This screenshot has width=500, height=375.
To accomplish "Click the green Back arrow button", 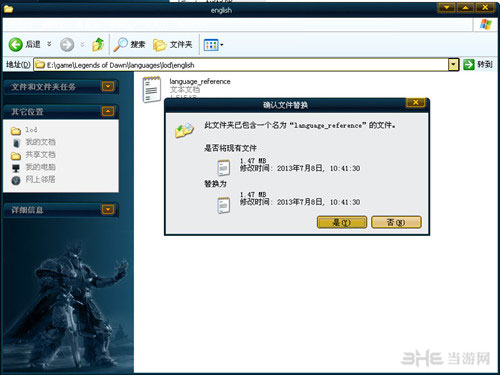I will [15, 44].
